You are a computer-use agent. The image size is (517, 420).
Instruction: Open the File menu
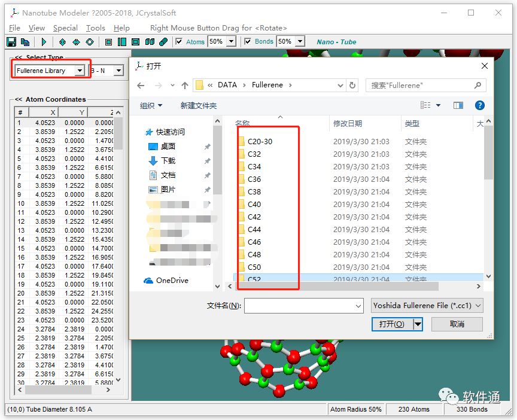[x=14, y=28]
